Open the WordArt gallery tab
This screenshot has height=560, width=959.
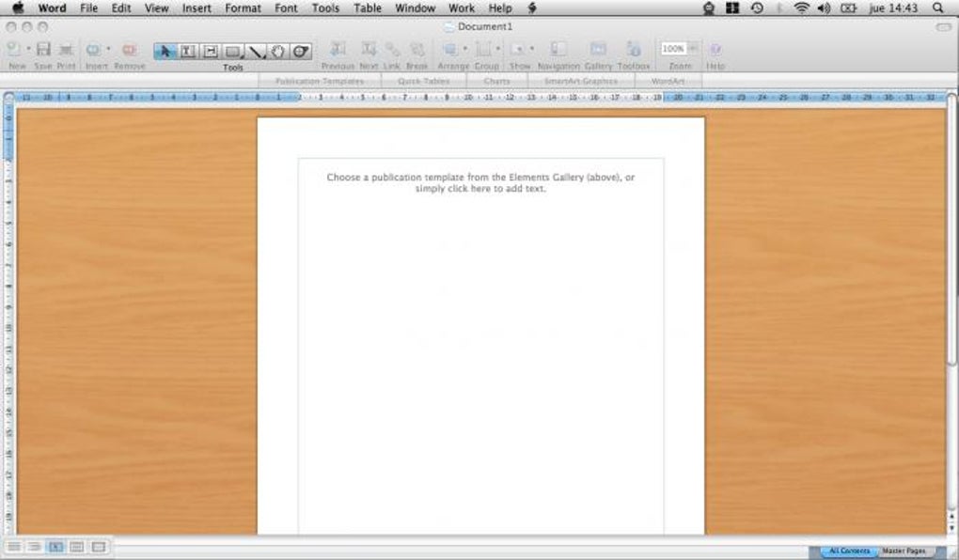[x=668, y=81]
